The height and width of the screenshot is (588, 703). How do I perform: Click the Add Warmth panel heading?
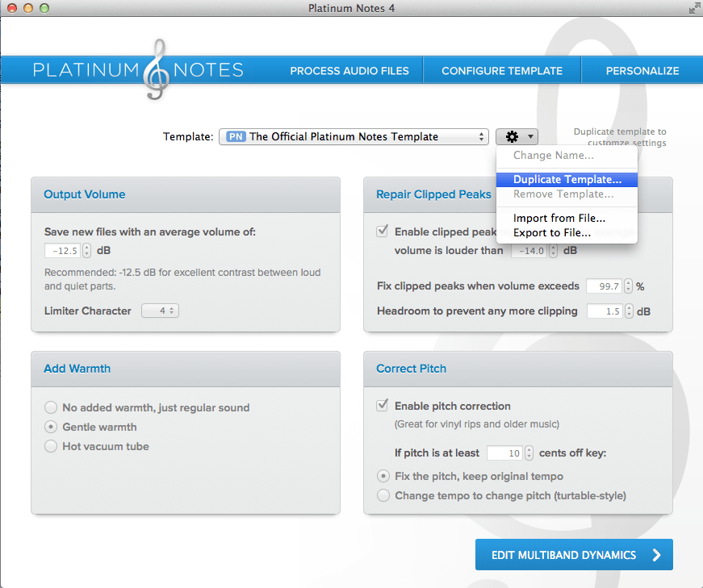(x=77, y=369)
